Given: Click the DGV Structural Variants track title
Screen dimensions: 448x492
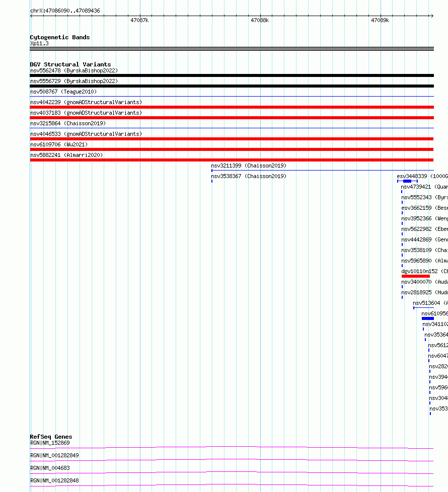Looking at the screenshot, I should (x=70, y=64).
